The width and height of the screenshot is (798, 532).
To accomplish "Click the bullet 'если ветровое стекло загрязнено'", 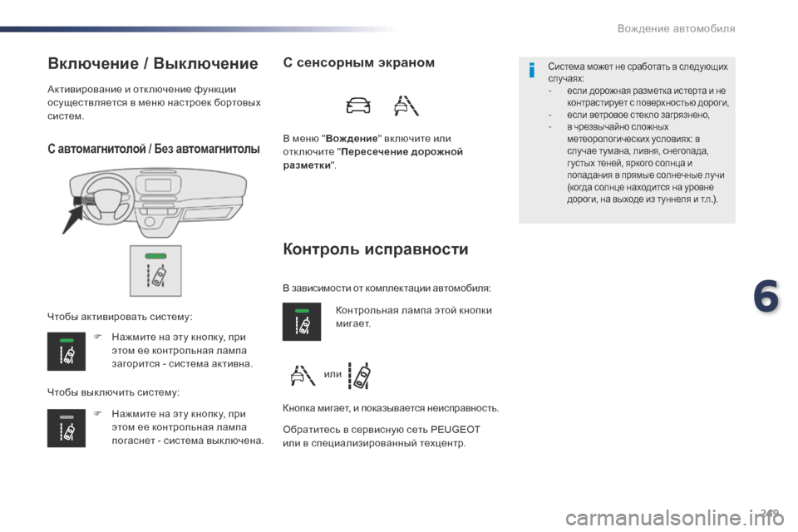I will pos(638,115).
